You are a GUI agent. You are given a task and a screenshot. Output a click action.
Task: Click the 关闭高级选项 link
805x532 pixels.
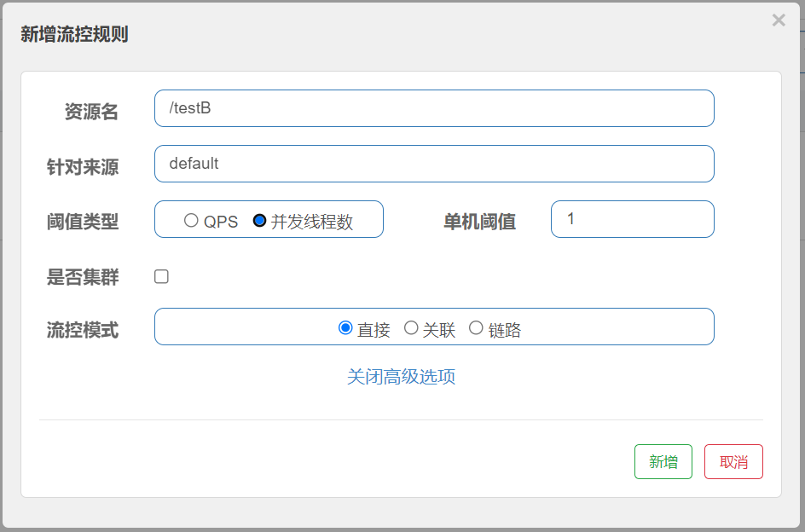401,376
